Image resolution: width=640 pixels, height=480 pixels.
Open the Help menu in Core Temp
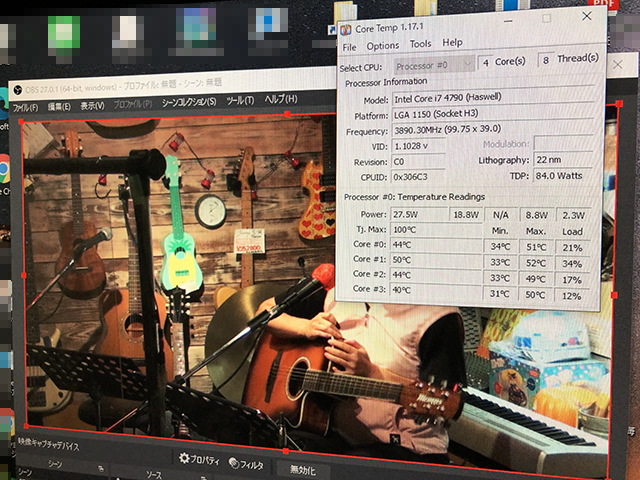pos(452,42)
